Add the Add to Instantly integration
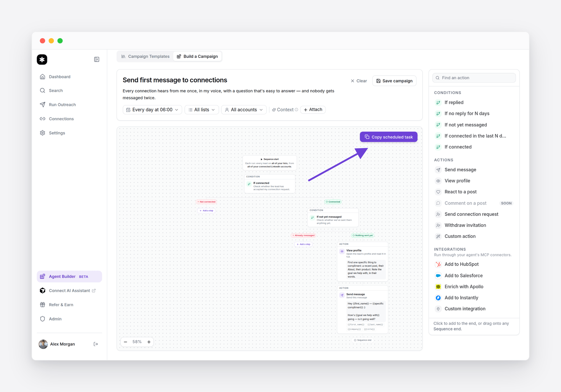The height and width of the screenshot is (392, 561). coord(474,298)
